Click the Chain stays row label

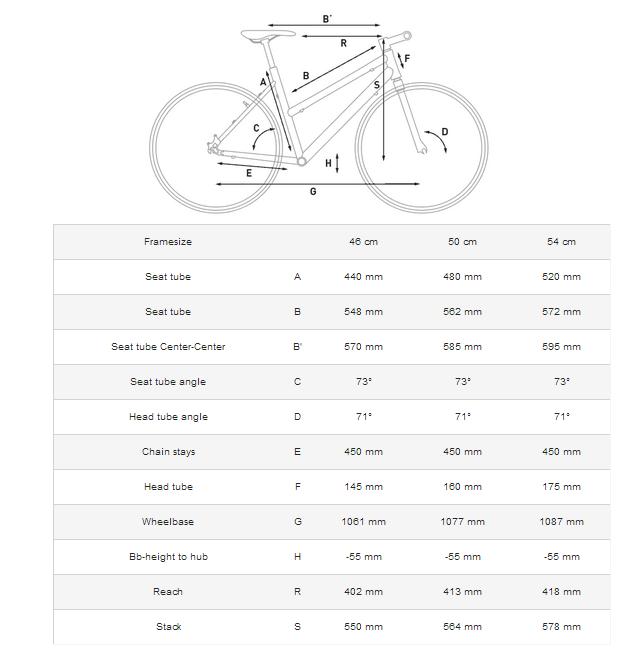coord(168,452)
